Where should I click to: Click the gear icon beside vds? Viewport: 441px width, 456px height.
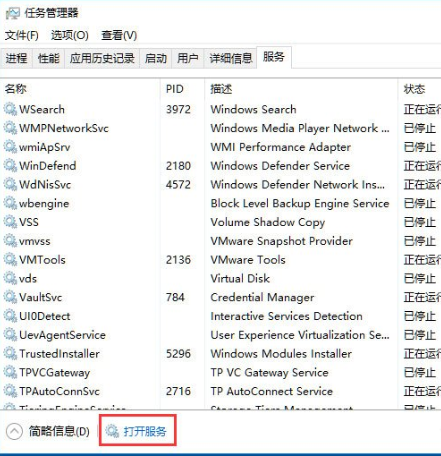point(10,278)
